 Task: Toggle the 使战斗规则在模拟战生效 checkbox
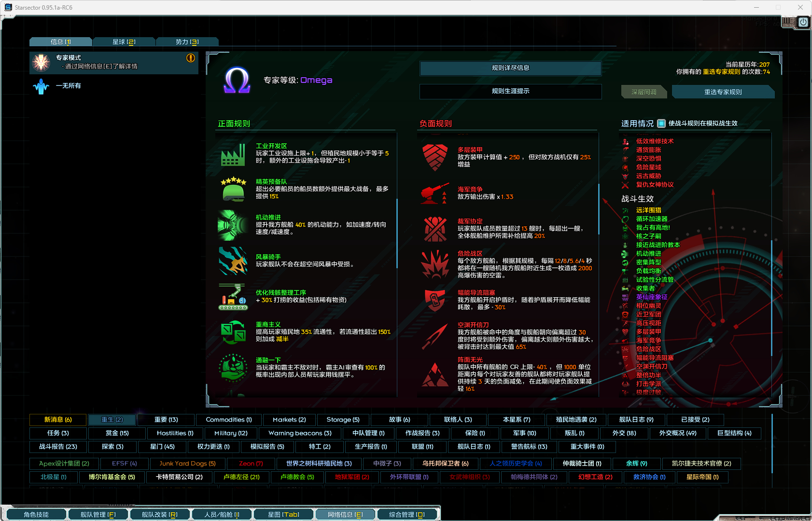(661, 123)
